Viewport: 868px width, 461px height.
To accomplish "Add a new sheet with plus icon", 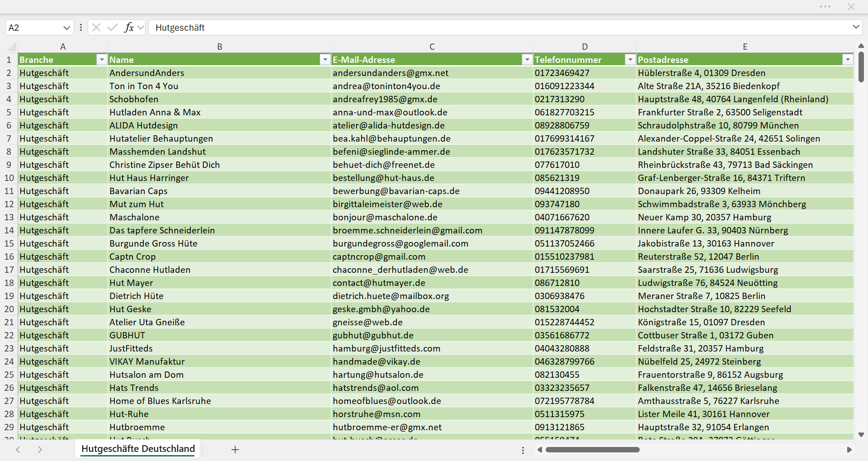I will click(x=235, y=450).
